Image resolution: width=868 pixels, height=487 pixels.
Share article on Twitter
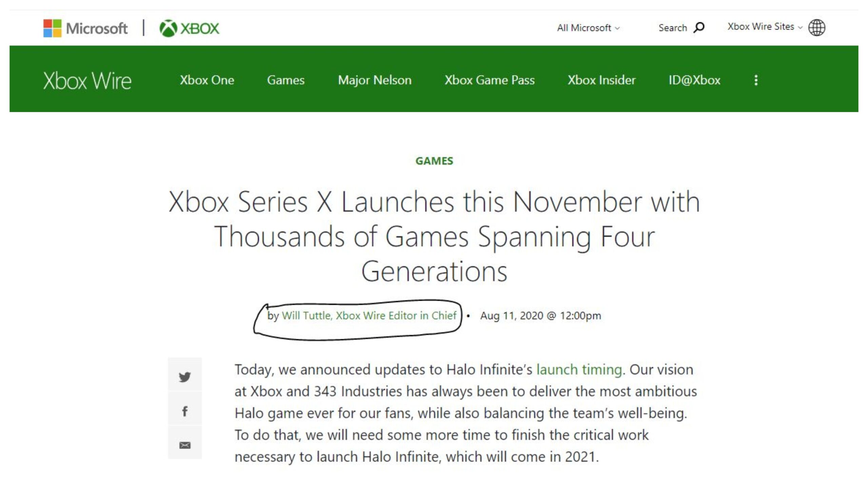pos(185,377)
